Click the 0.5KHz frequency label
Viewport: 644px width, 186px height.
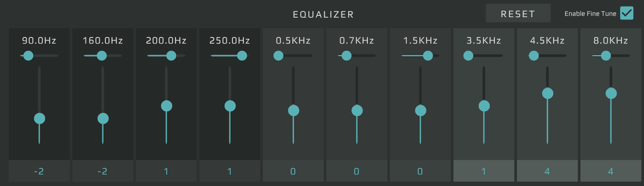point(293,41)
